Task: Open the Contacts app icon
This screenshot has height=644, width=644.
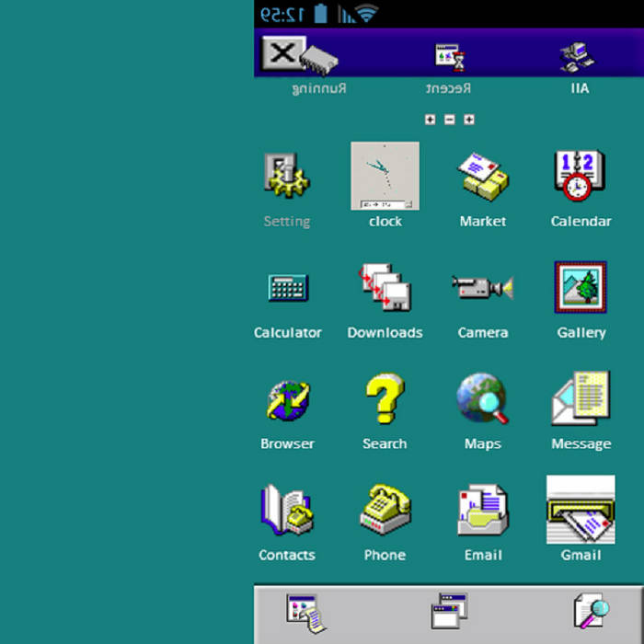Action: (x=287, y=511)
